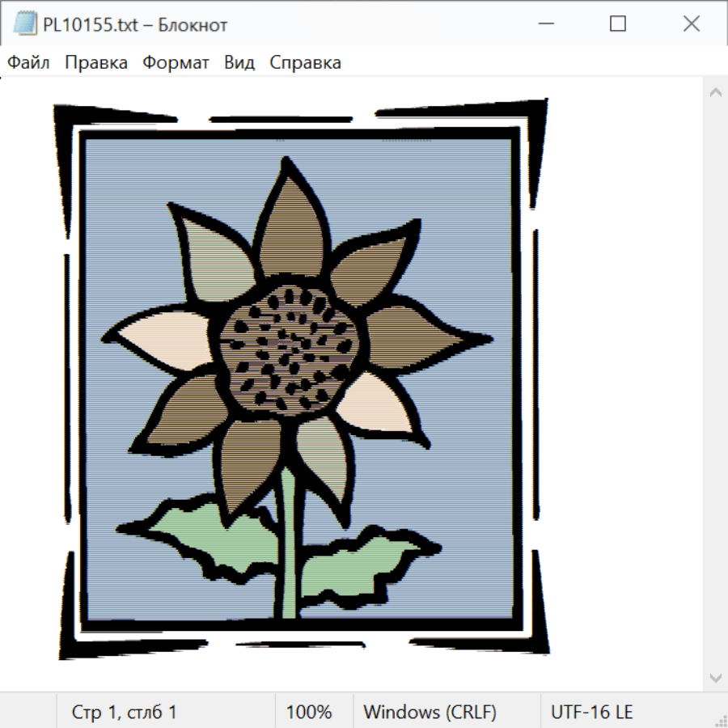Open the Вид menu

point(239,63)
